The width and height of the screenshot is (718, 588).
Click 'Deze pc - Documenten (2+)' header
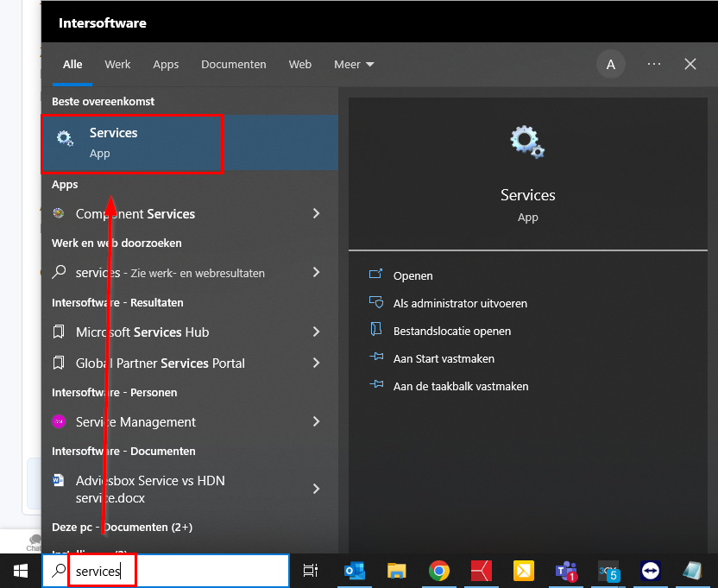pos(122,527)
